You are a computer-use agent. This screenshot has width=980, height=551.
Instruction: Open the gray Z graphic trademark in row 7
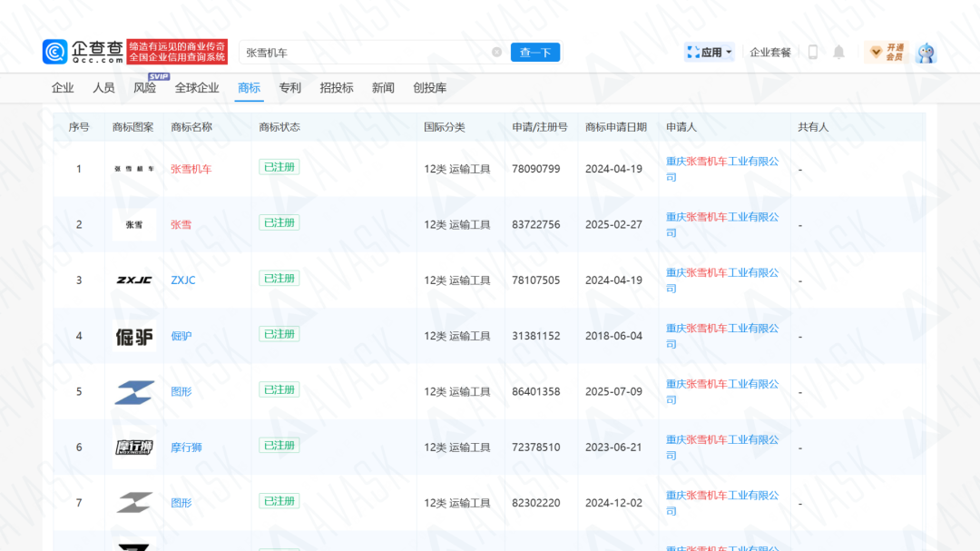(134, 503)
